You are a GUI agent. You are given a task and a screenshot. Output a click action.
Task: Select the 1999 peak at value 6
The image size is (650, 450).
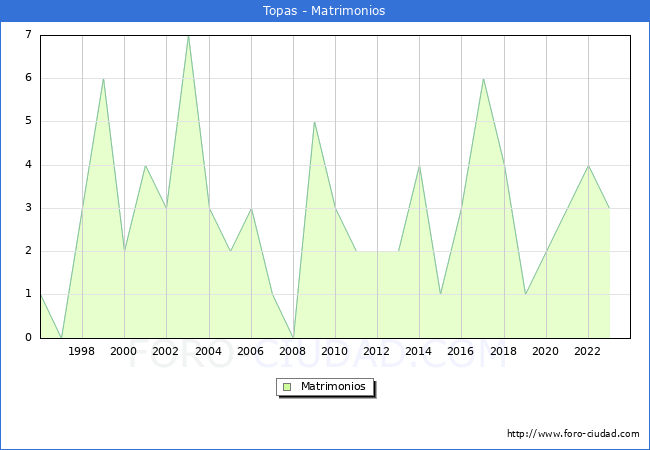point(103,79)
